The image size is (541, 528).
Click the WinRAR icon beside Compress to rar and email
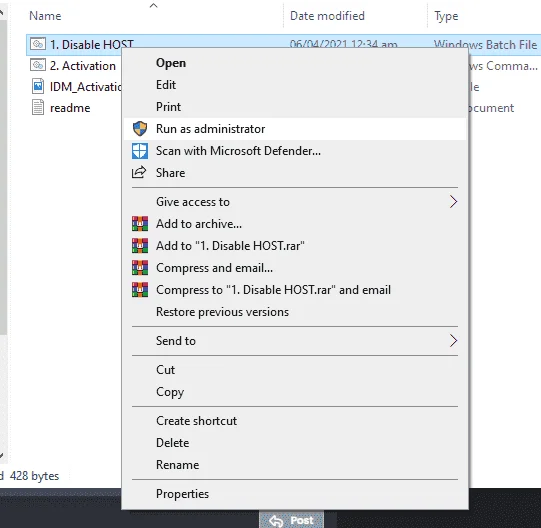pyautogui.click(x=140, y=290)
